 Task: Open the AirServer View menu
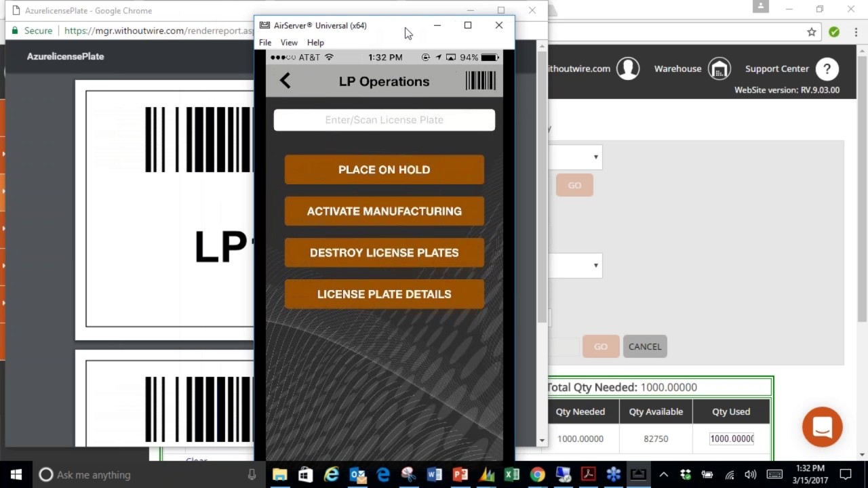tap(289, 42)
